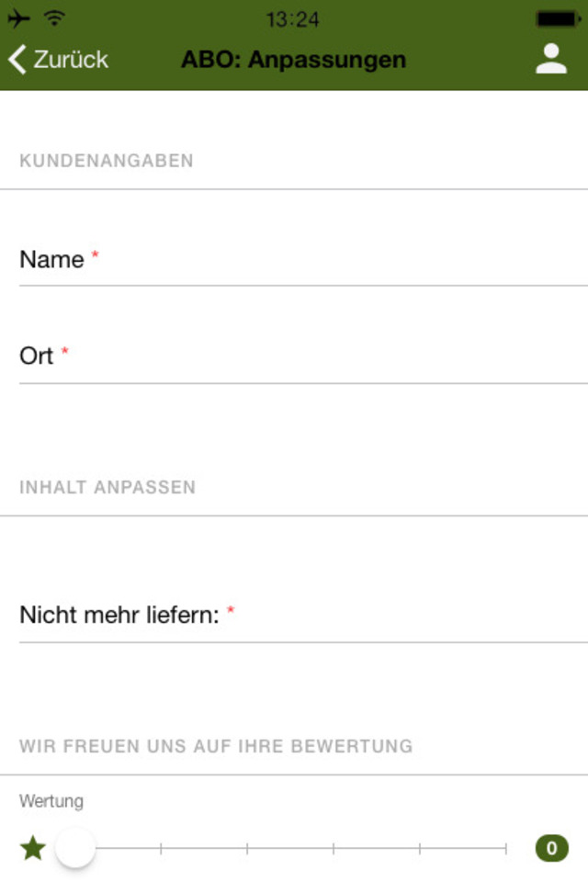Set the Wertung slider to first tick

pos(161,848)
